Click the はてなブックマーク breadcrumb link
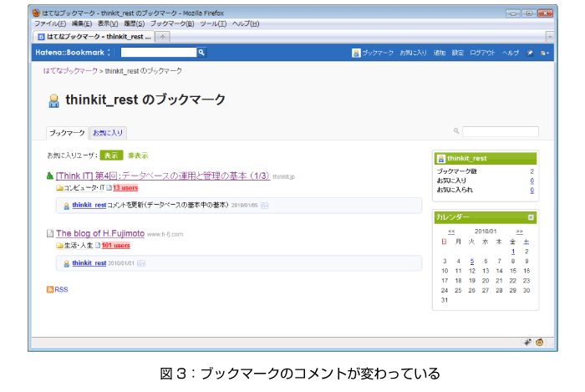The width and height of the screenshot is (585, 392). pyautogui.click(x=70, y=71)
